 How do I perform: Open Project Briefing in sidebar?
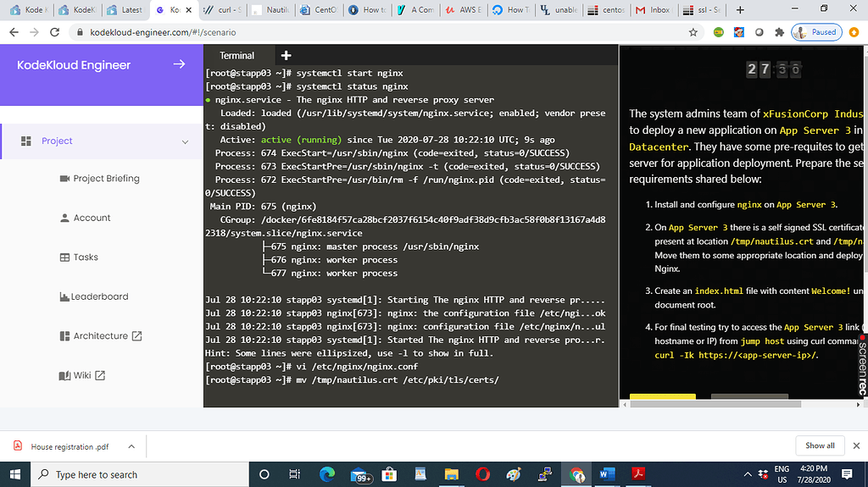click(x=106, y=179)
